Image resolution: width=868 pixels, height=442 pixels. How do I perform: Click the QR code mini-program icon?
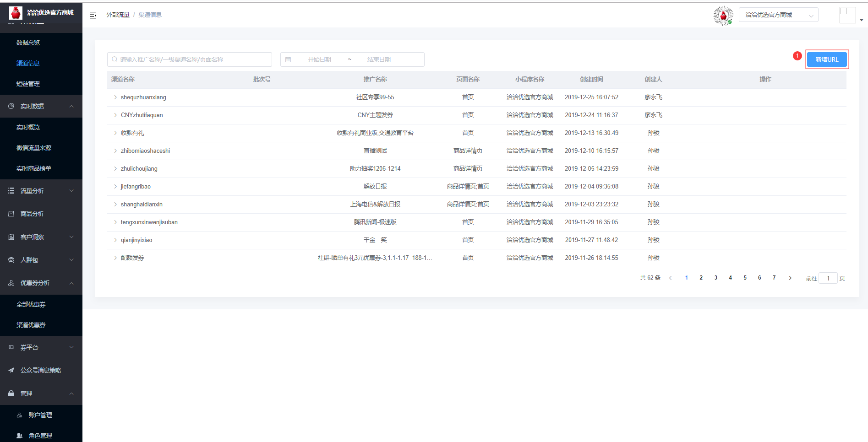723,16
